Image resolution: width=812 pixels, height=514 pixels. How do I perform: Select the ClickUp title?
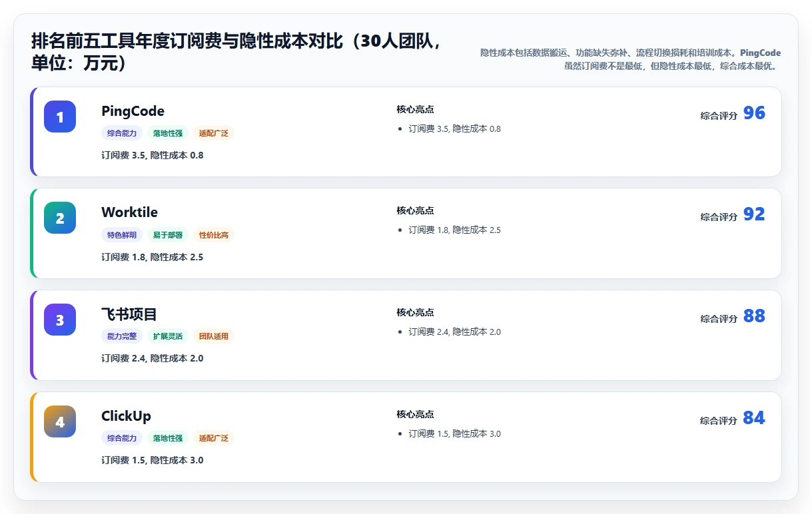126,416
